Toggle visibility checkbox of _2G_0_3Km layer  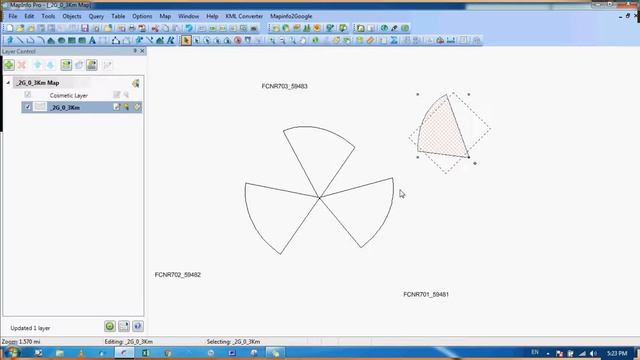coord(28,107)
